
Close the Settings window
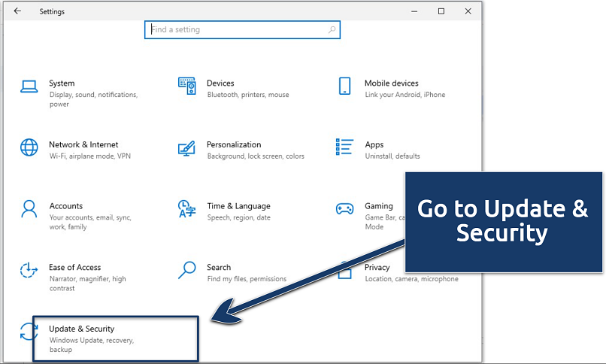point(468,11)
